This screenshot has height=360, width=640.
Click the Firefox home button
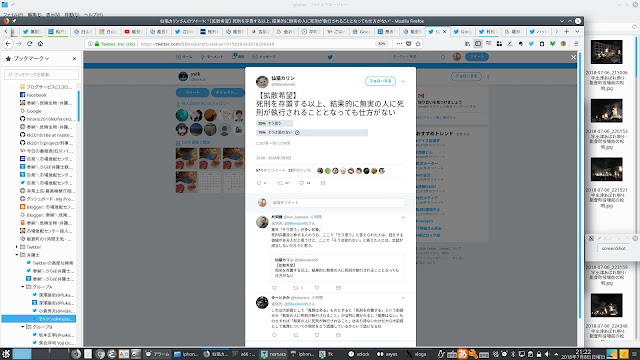click(40, 44)
